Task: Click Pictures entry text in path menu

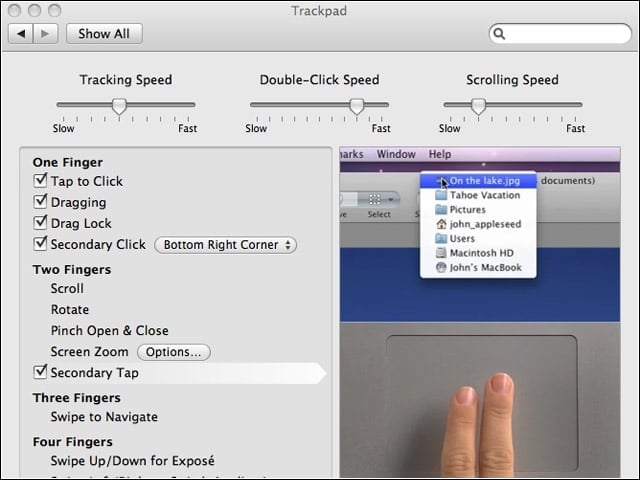Action: [468, 210]
